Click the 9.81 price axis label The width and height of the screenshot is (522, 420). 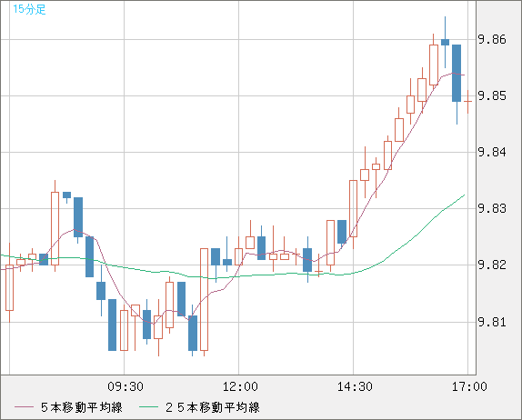(492, 322)
